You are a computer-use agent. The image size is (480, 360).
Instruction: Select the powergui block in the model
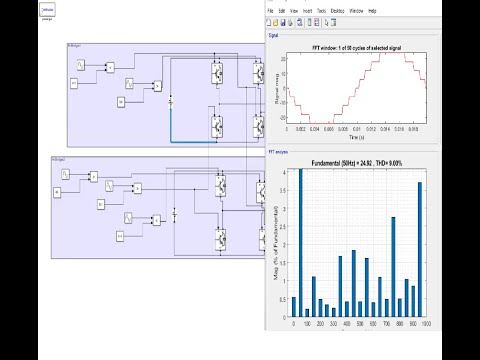(47, 10)
